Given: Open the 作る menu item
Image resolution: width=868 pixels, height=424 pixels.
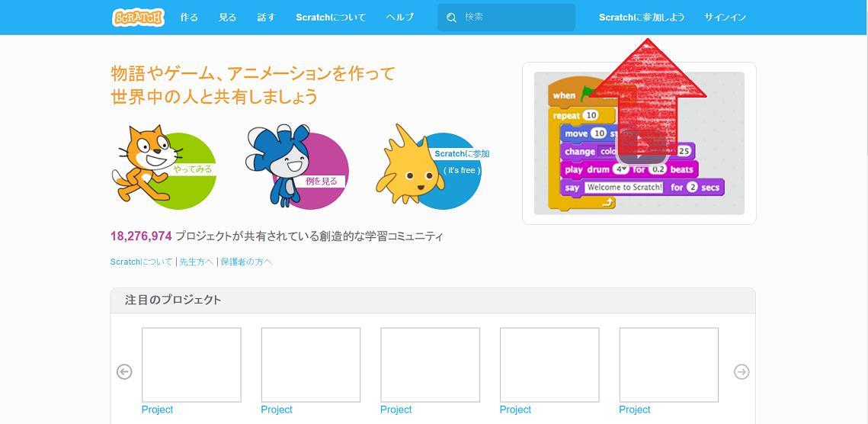Looking at the screenshot, I should coord(189,18).
